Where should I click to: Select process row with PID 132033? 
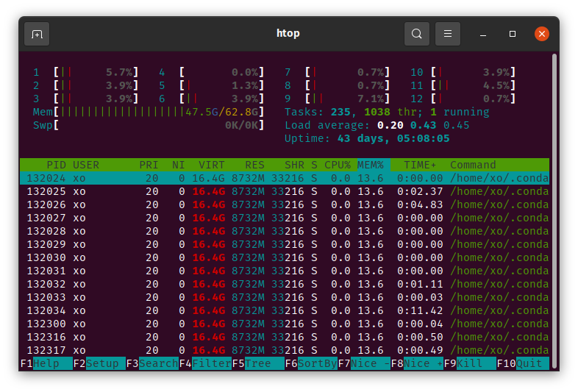(x=285, y=297)
